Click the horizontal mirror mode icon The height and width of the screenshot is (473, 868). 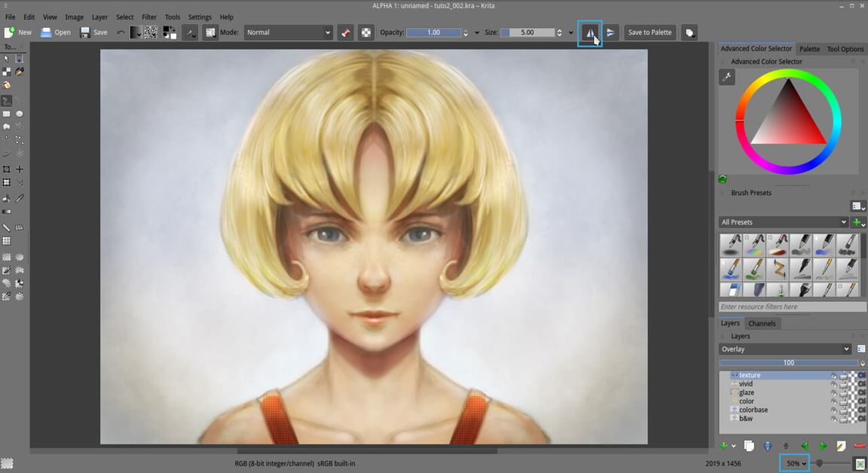[590, 32]
